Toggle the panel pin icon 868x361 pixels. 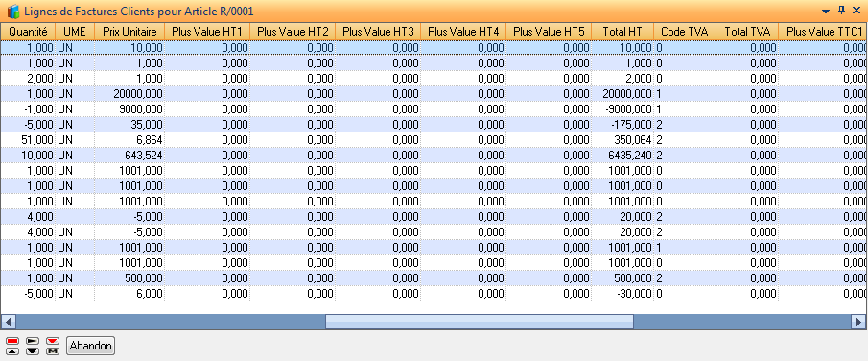[x=842, y=10]
